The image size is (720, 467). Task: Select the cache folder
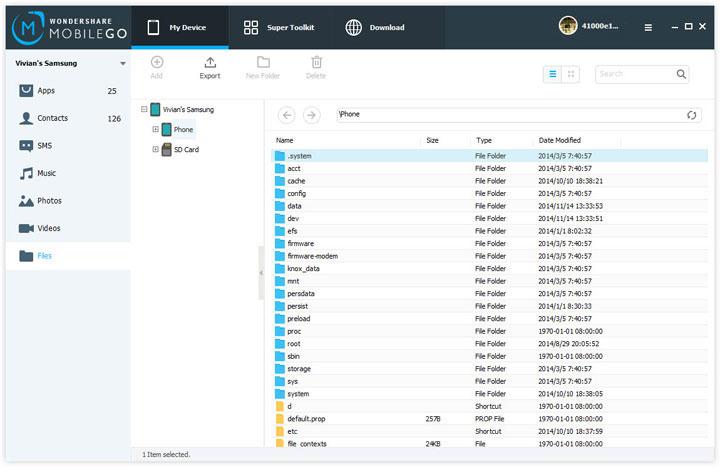click(489, 181)
